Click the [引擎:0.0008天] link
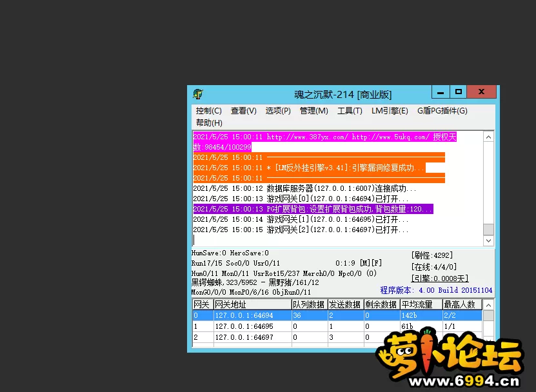 coord(440,278)
